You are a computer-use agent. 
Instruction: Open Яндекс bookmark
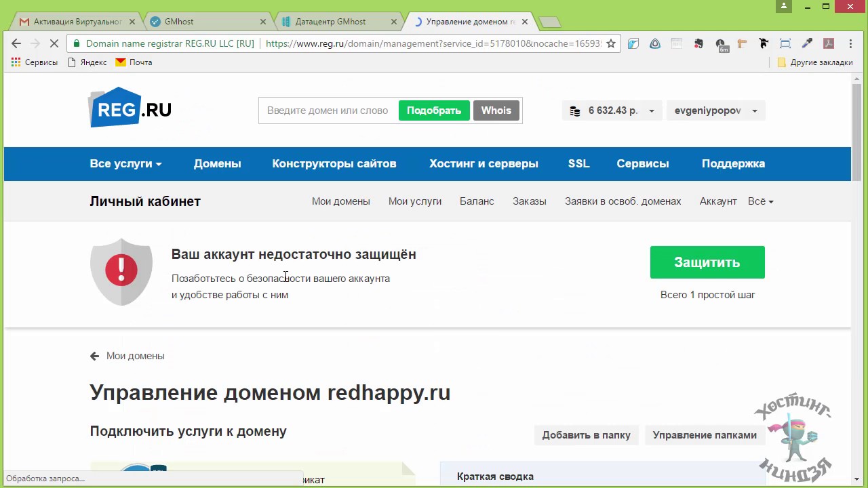(x=87, y=62)
